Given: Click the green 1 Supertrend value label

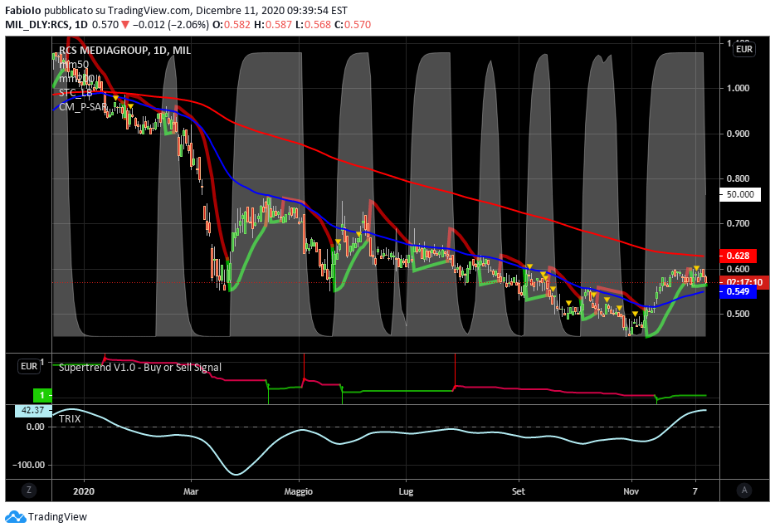Looking at the screenshot, I should point(42,395).
